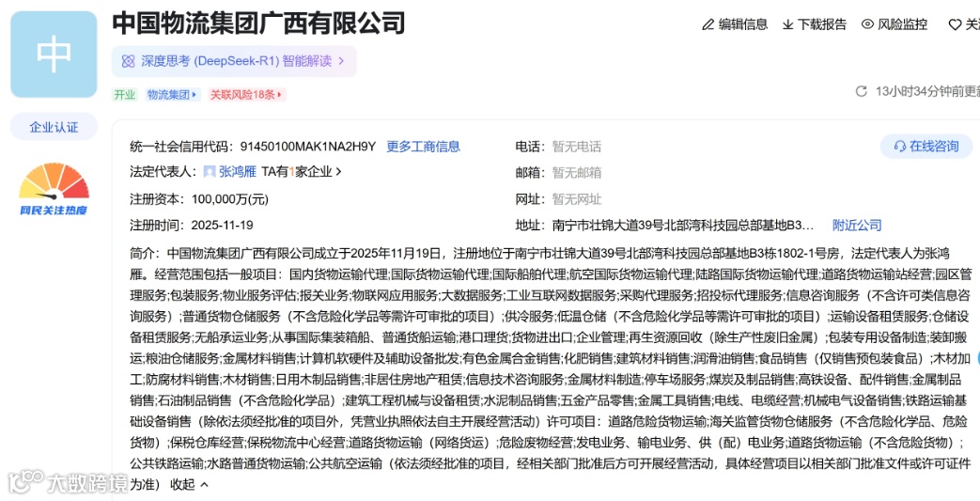Open legal representative 张鸿雁 link
This screenshot has width=980, height=501.
click(x=238, y=171)
